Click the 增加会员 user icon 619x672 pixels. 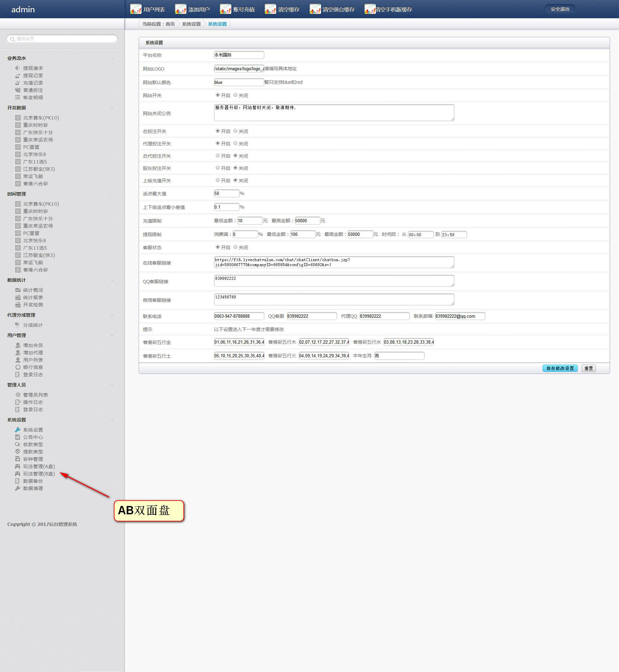click(x=18, y=345)
